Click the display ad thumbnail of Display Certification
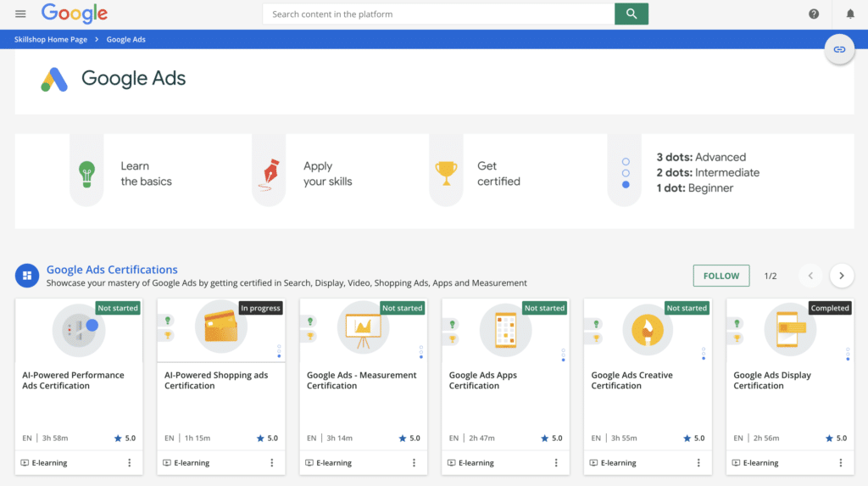Viewport: 868px width, 486px height. click(790, 330)
